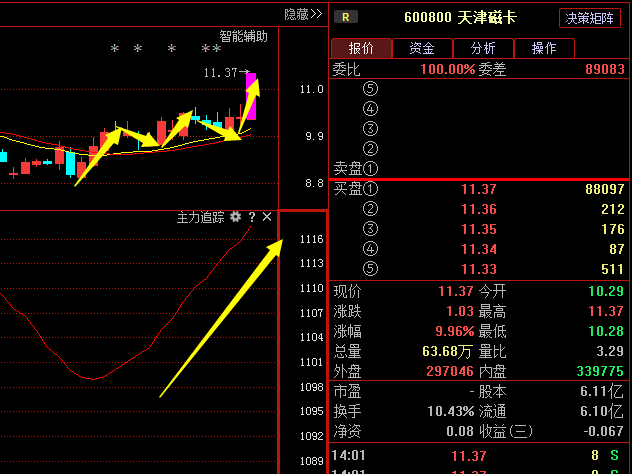The image size is (632, 474).
Task: Select buy level ① price 11.37
Action: [478, 189]
